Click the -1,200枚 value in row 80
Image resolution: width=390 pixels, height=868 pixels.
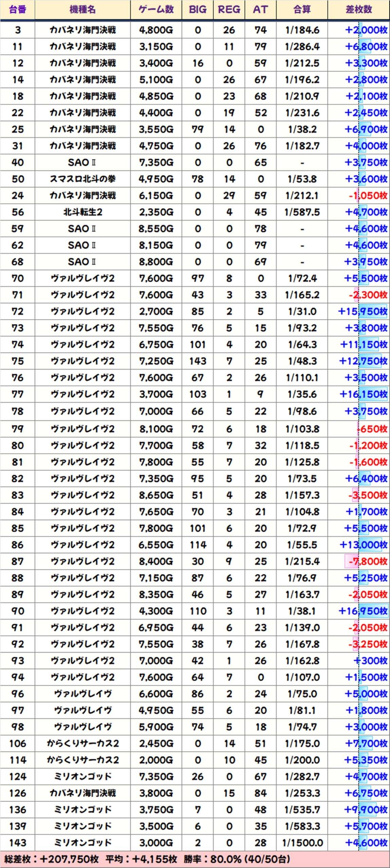tap(369, 446)
